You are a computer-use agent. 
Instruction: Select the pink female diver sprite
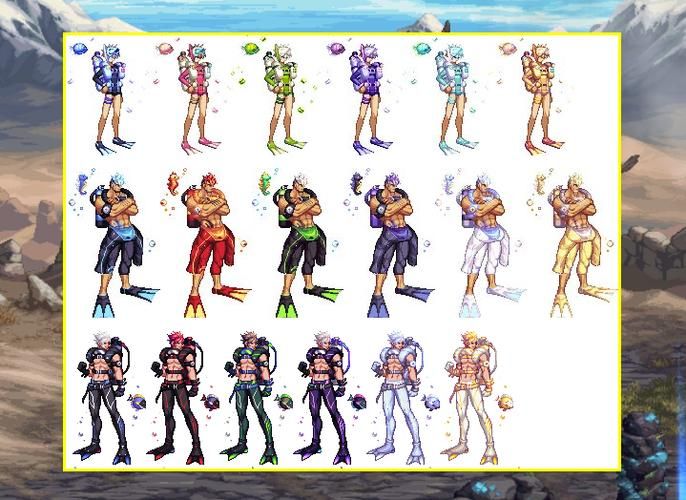(x=198, y=99)
